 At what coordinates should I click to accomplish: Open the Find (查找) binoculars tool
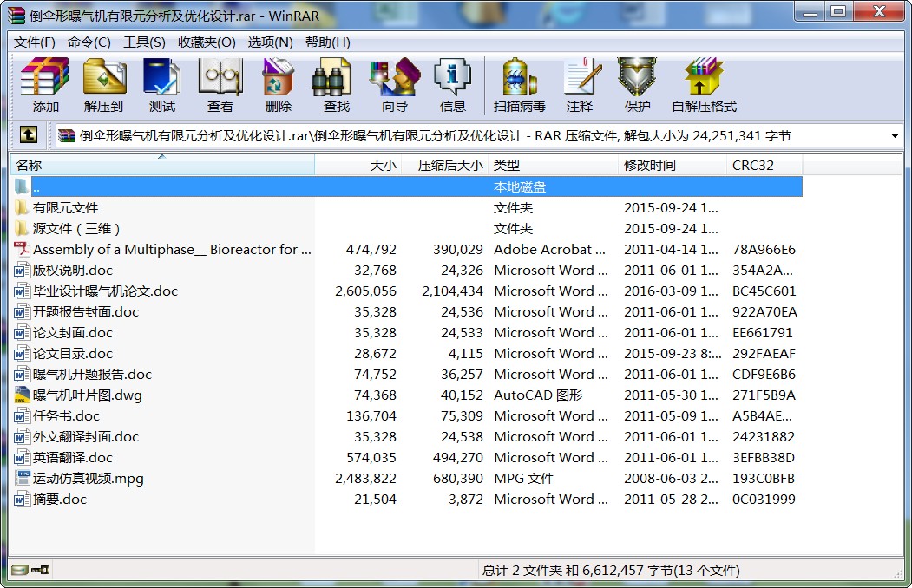[336, 86]
